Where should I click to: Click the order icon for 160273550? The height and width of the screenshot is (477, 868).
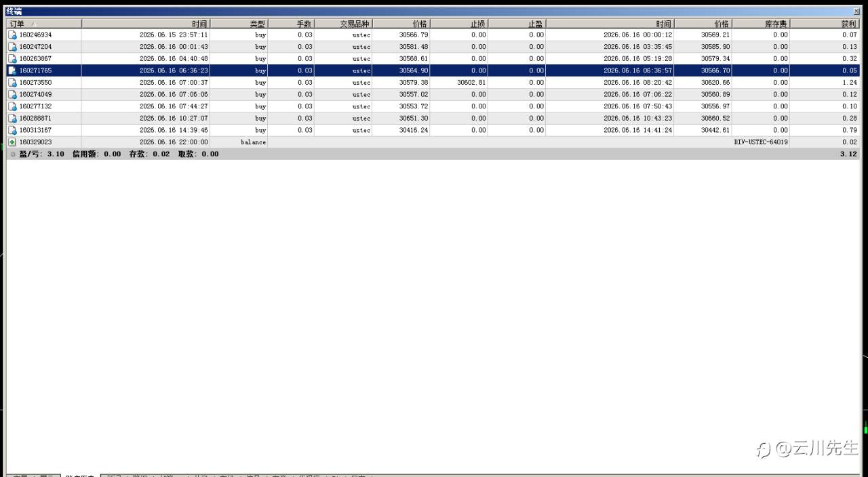tap(12, 83)
